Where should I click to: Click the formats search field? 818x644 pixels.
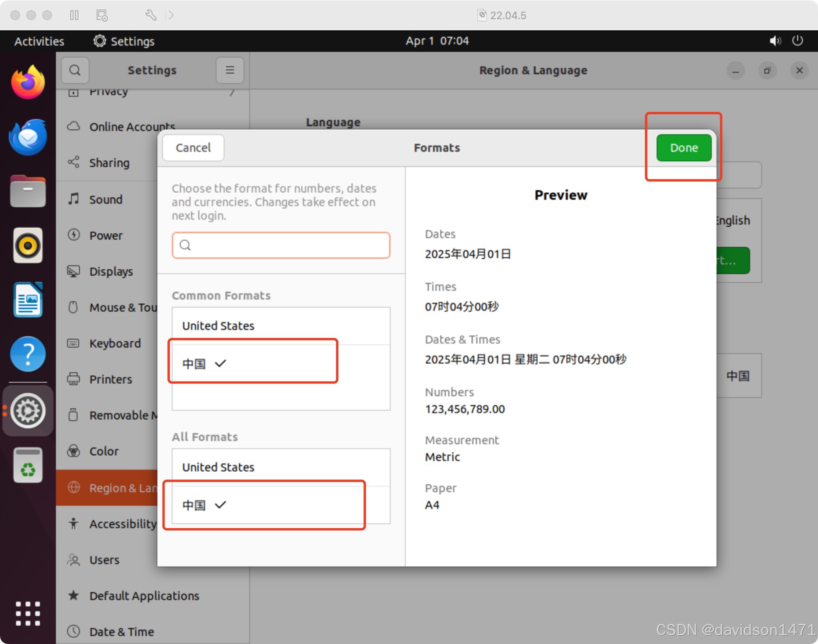pos(281,245)
